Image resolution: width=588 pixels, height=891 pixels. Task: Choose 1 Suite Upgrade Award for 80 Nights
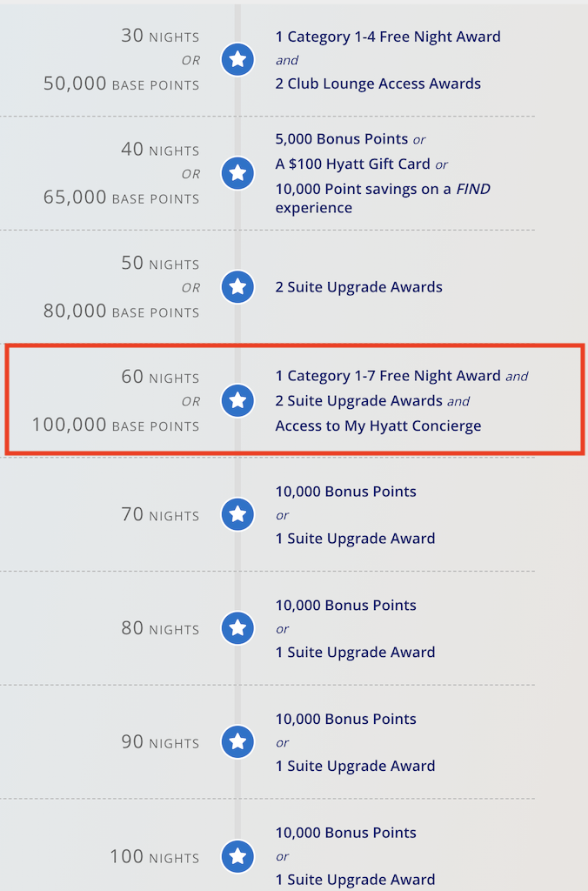pyautogui.click(x=355, y=652)
